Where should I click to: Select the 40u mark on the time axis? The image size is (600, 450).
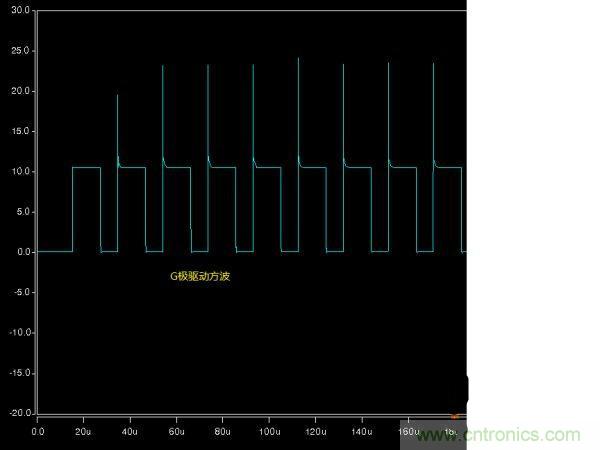[129, 432]
